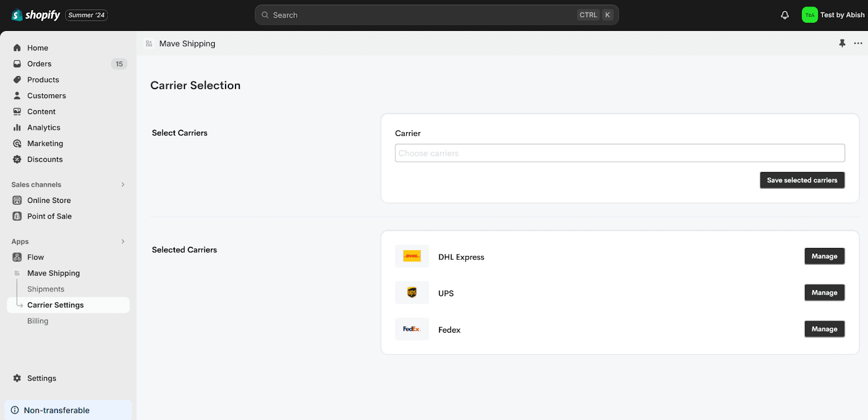Open Marketing
Screen dimensions: 868x420
46,143
